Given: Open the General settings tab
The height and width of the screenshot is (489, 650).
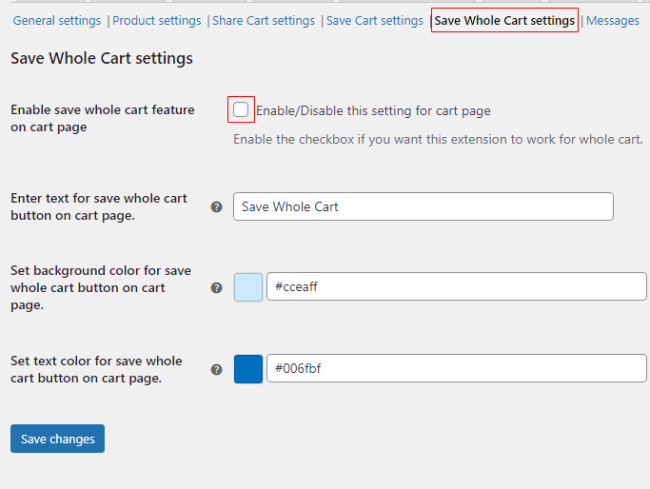Looking at the screenshot, I should (57, 20).
